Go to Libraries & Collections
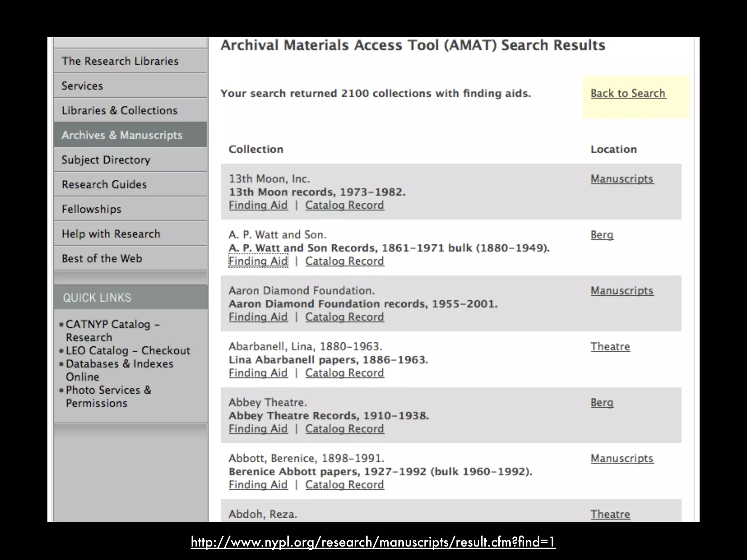Image resolution: width=747 pixels, height=560 pixels. pyautogui.click(x=131, y=110)
